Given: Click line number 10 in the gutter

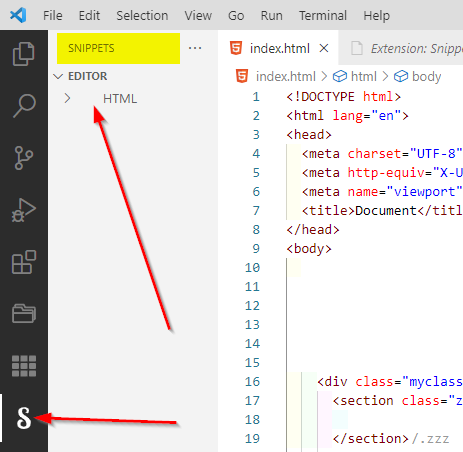Looking at the screenshot, I should (x=252, y=267).
